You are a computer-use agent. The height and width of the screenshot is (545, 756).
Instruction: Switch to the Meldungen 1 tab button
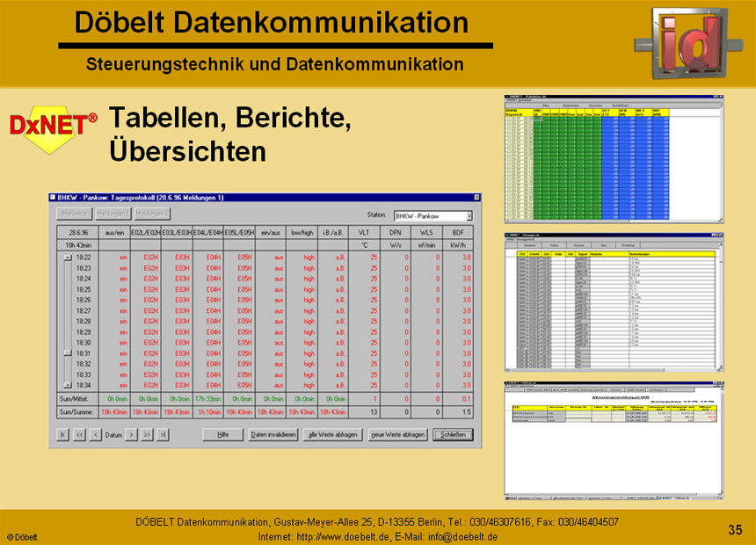point(113,214)
